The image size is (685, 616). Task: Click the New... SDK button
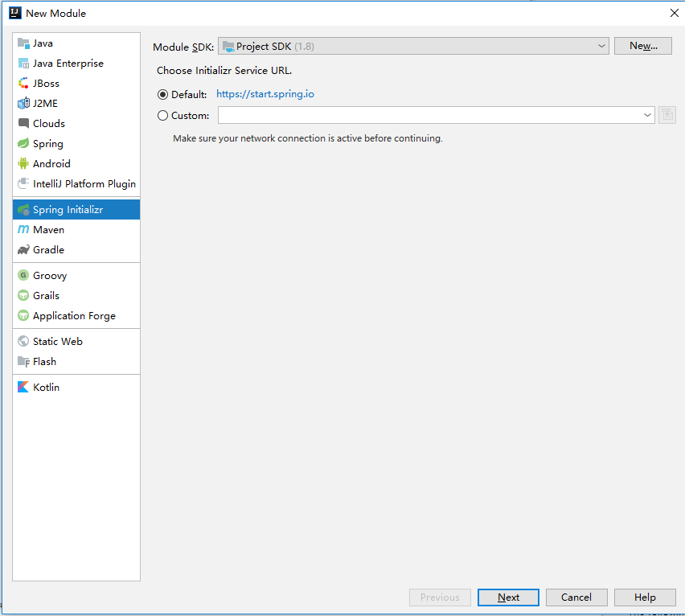643,46
